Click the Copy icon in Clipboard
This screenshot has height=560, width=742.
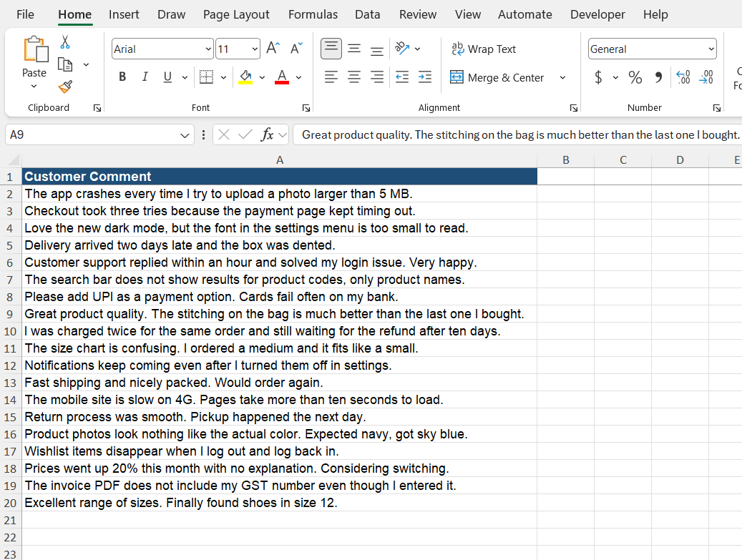coord(65,64)
